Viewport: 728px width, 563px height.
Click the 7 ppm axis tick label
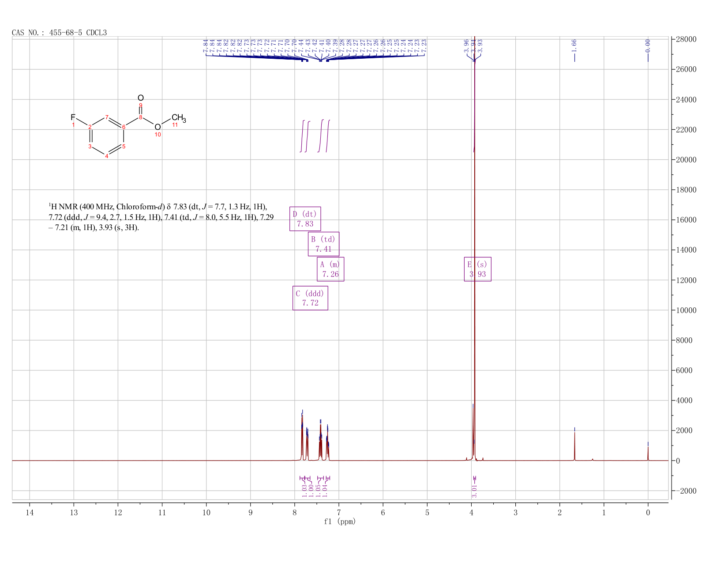point(339,512)
